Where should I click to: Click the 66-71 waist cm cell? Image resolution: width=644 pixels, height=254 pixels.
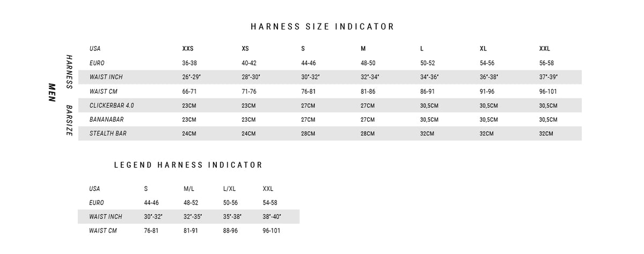tap(189, 92)
